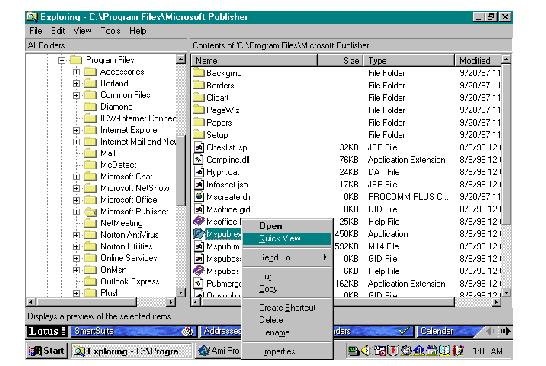Click the Exploring taskbar button

[x=132, y=351]
